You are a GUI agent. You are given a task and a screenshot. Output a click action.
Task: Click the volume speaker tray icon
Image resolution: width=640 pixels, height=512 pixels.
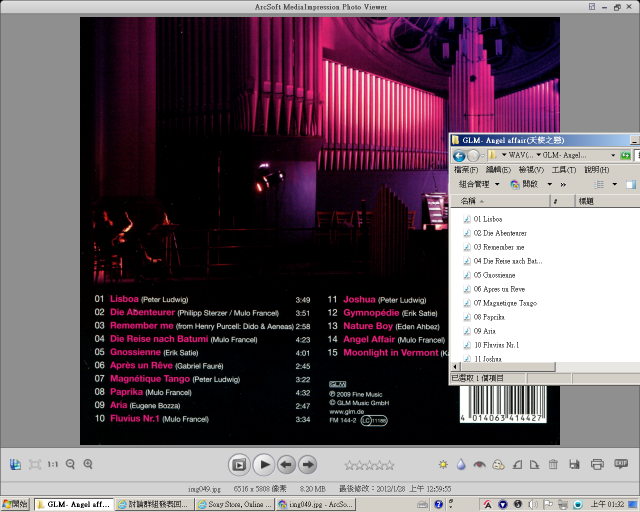click(x=533, y=505)
